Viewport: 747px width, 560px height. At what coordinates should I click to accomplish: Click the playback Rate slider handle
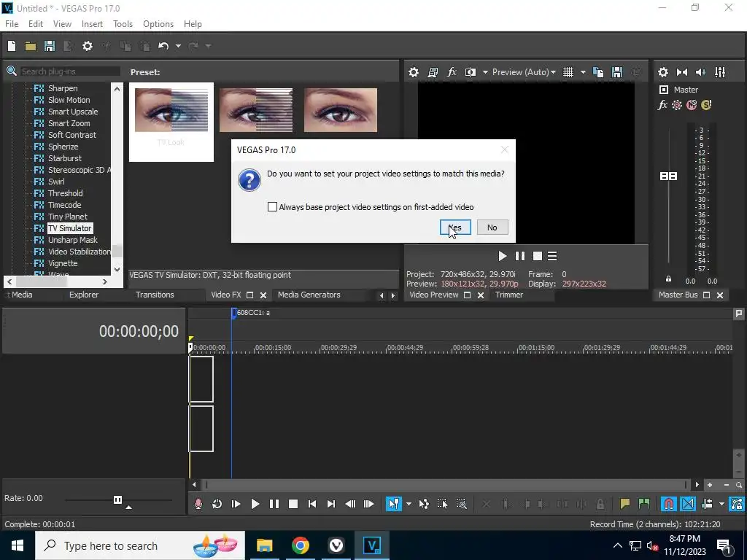point(117,499)
